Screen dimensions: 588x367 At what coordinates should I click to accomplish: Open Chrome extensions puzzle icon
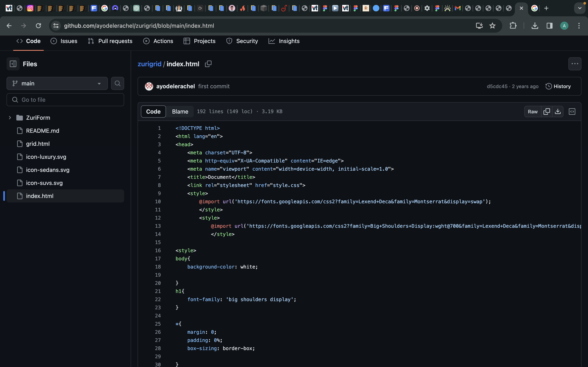pyautogui.click(x=513, y=26)
